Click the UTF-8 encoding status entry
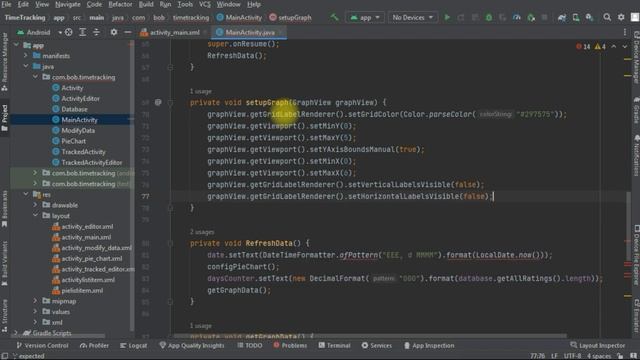The height and width of the screenshot is (360, 640). pos(572,356)
